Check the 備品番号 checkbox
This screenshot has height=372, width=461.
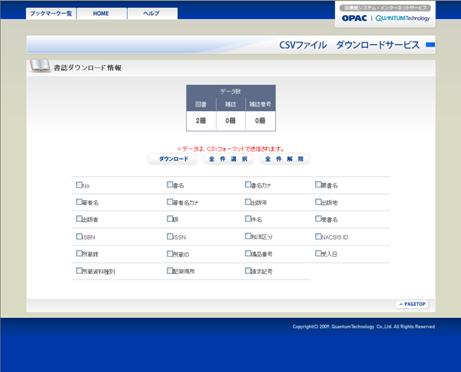[x=248, y=253]
